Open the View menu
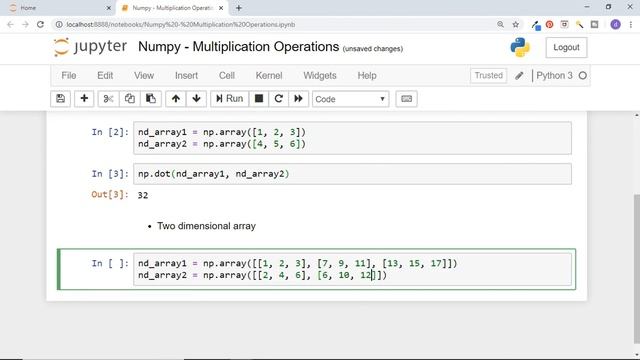This screenshot has width=640, height=360. point(144,76)
